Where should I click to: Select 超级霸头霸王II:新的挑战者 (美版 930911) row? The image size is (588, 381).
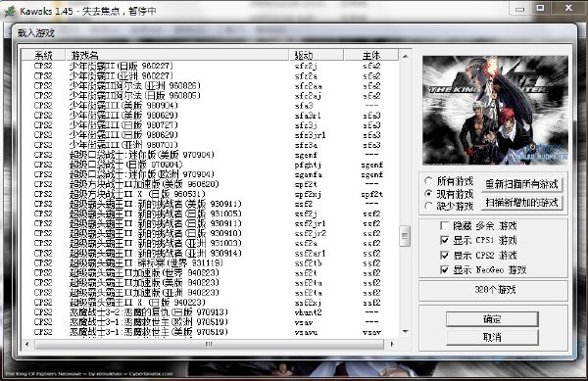(x=210, y=204)
